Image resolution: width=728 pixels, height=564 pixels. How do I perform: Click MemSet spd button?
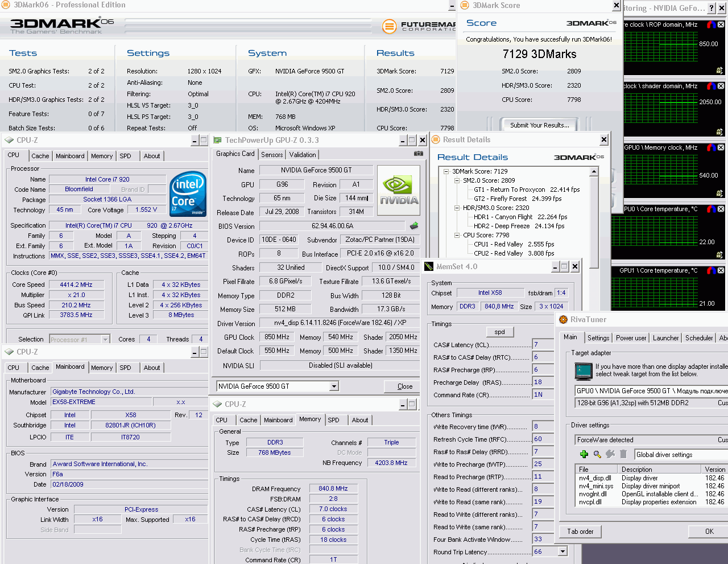point(500,332)
